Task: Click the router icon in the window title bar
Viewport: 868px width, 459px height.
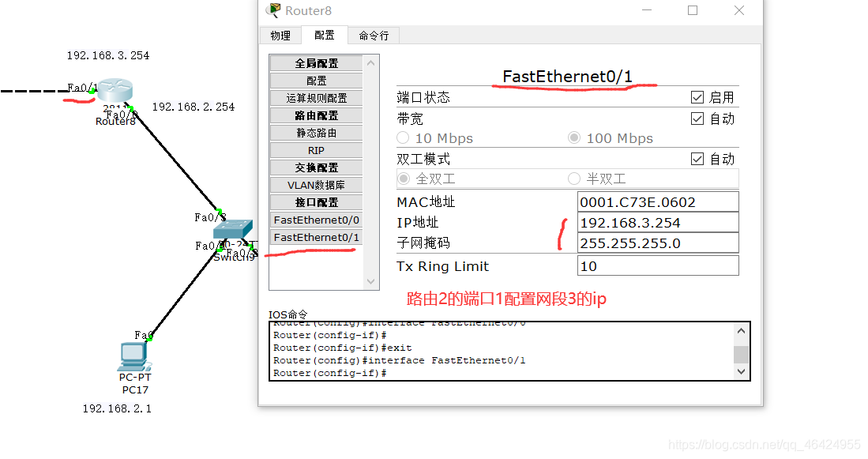Action: (272, 11)
